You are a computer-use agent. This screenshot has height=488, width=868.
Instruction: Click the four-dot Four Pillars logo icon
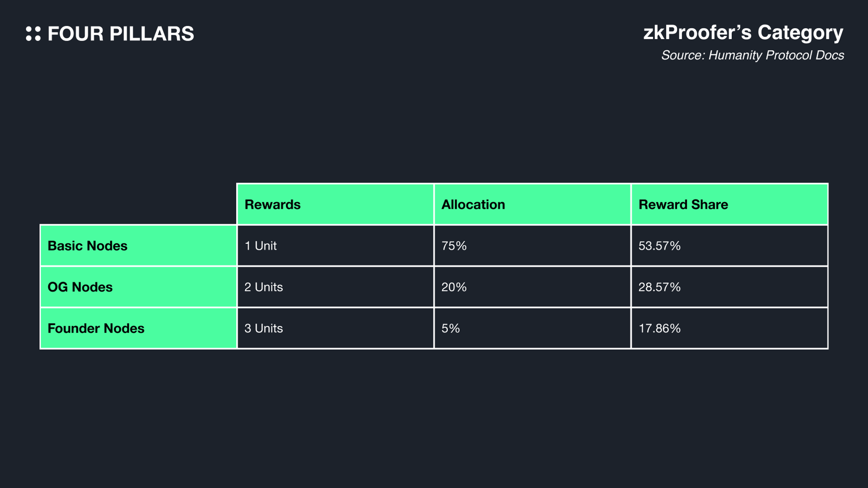pyautogui.click(x=33, y=34)
